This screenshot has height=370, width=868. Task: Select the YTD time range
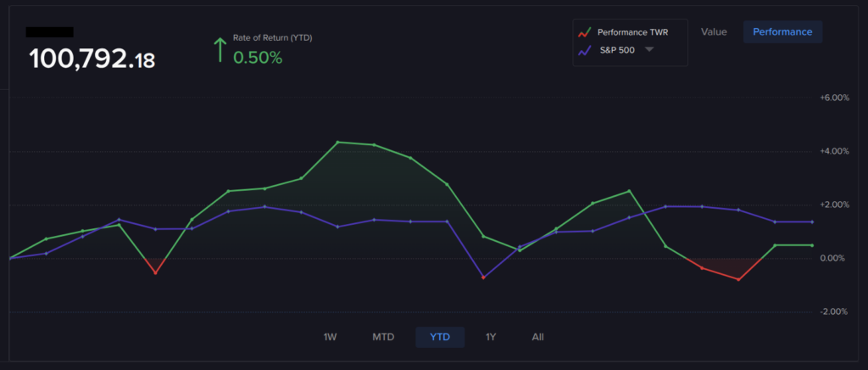pyautogui.click(x=440, y=337)
